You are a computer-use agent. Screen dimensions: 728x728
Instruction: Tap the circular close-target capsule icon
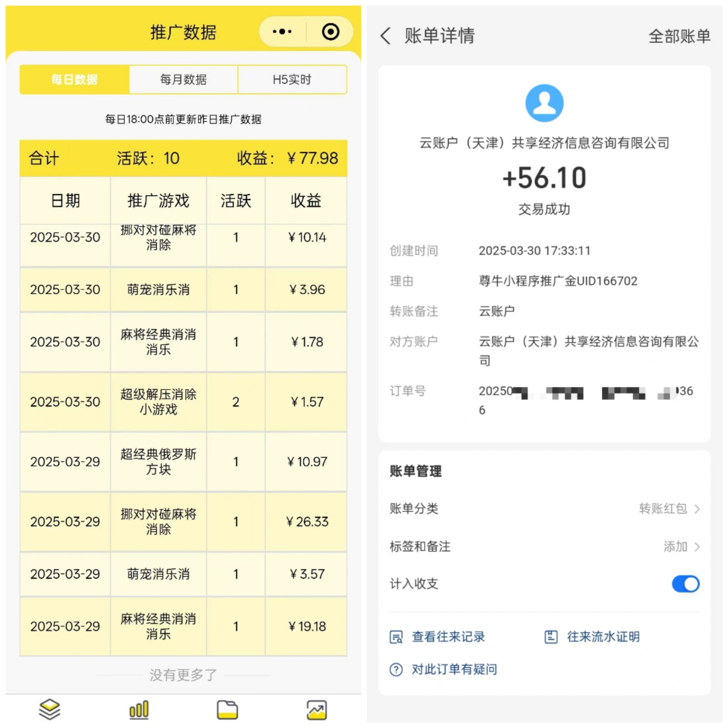[330, 32]
